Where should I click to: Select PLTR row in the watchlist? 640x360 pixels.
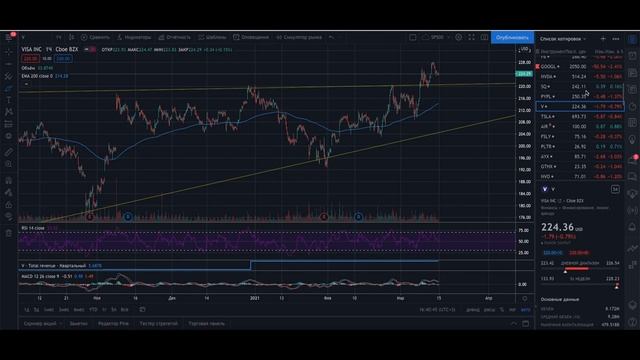tap(580, 147)
